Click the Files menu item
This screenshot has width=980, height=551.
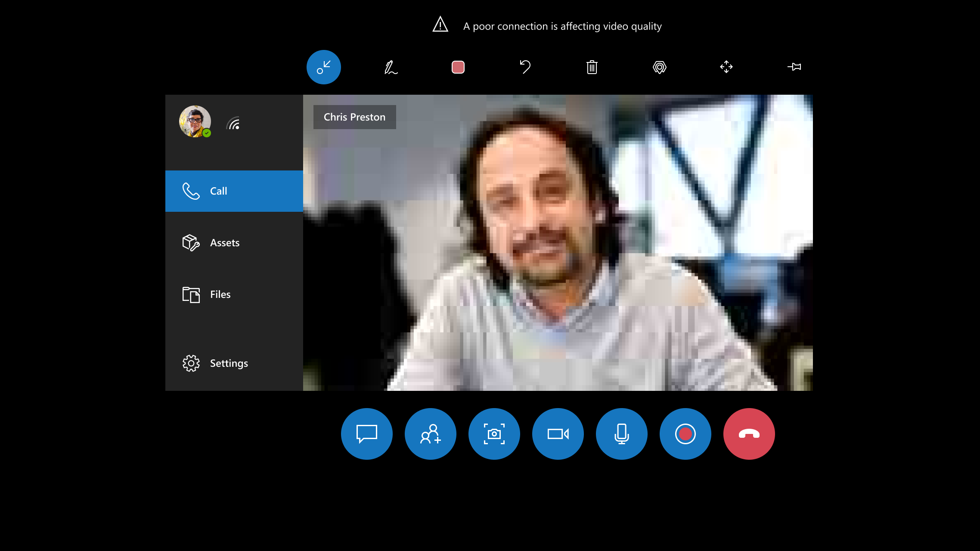[220, 294]
